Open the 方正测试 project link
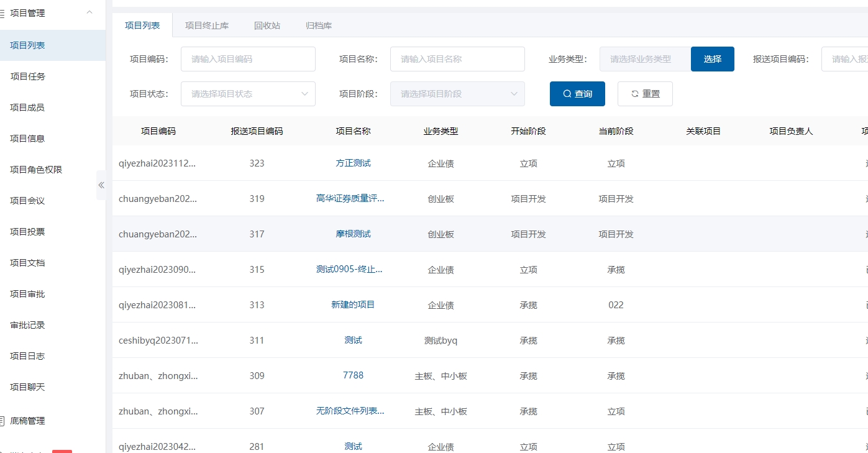The width and height of the screenshot is (868, 453). click(x=353, y=163)
